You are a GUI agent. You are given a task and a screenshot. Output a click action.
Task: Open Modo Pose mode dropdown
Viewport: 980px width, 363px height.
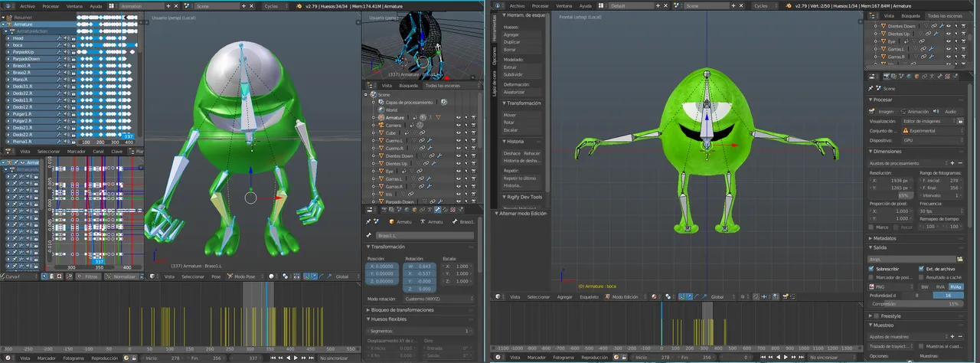click(x=244, y=276)
